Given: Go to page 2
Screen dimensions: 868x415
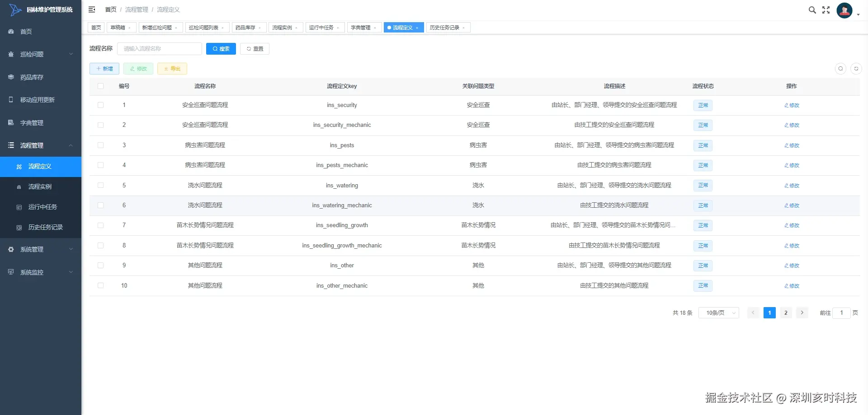Looking at the screenshot, I should 786,312.
